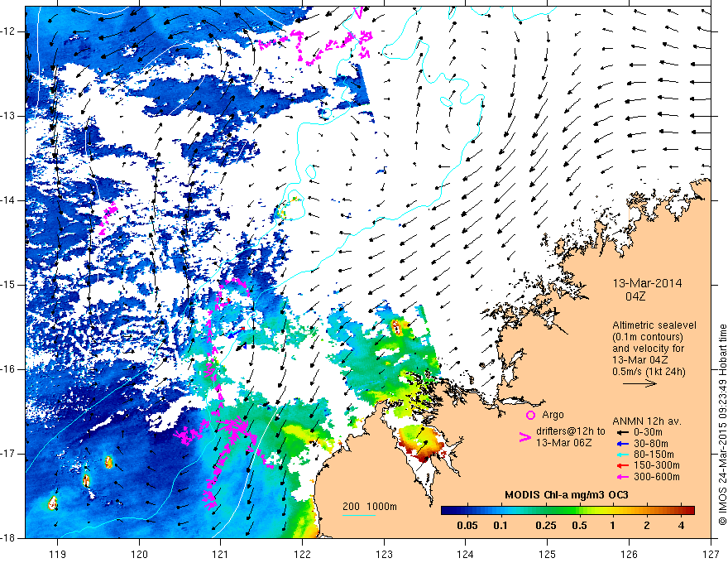This screenshot has width=728, height=563.
Task: Click the dark blue end of Chl-a colorbar
Action: [447, 511]
